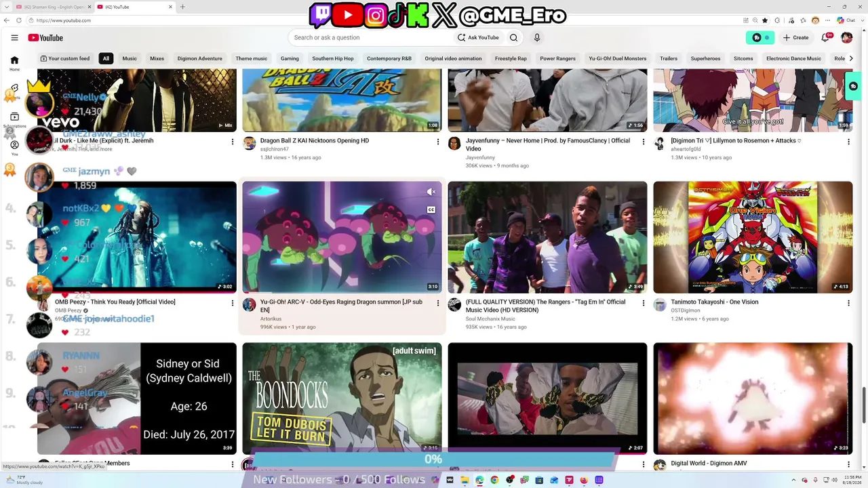The width and height of the screenshot is (868, 488).
Task: Open Home in the left sidebar
Action: pyautogui.click(x=14, y=64)
